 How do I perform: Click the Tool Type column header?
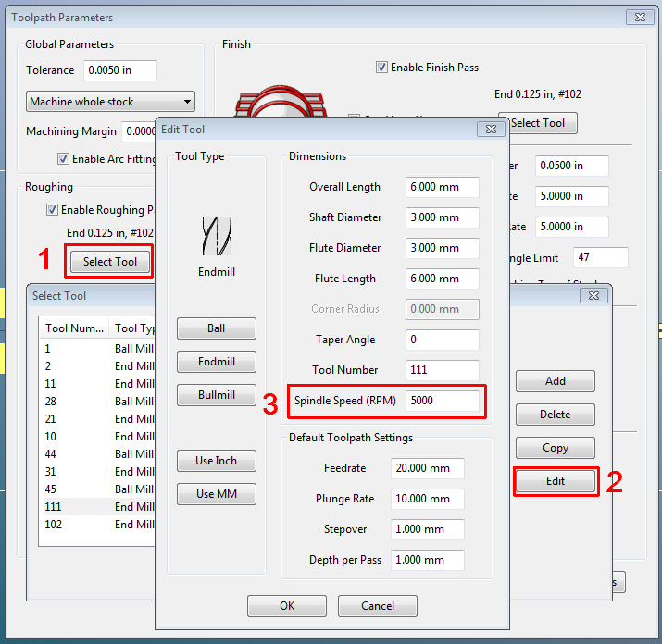[x=133, y=328]
